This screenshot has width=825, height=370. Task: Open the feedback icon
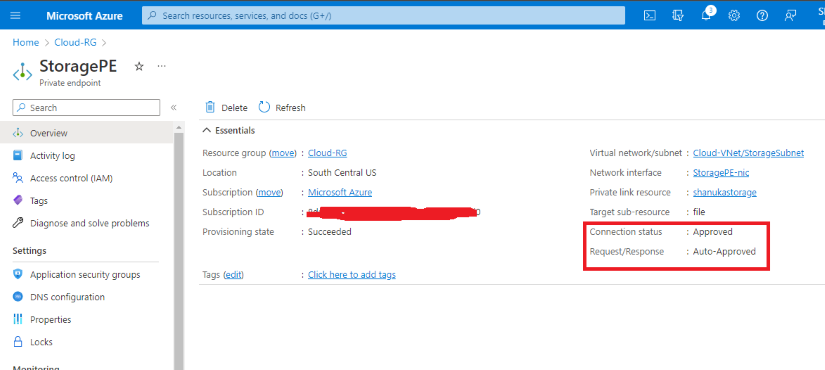[x=790, y=16]
